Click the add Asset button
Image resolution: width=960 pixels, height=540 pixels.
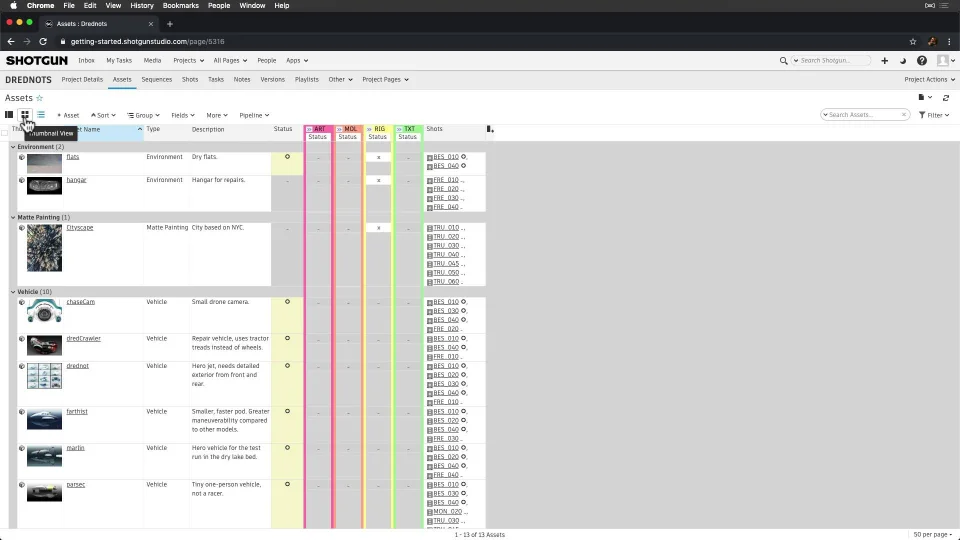(68, 115)
